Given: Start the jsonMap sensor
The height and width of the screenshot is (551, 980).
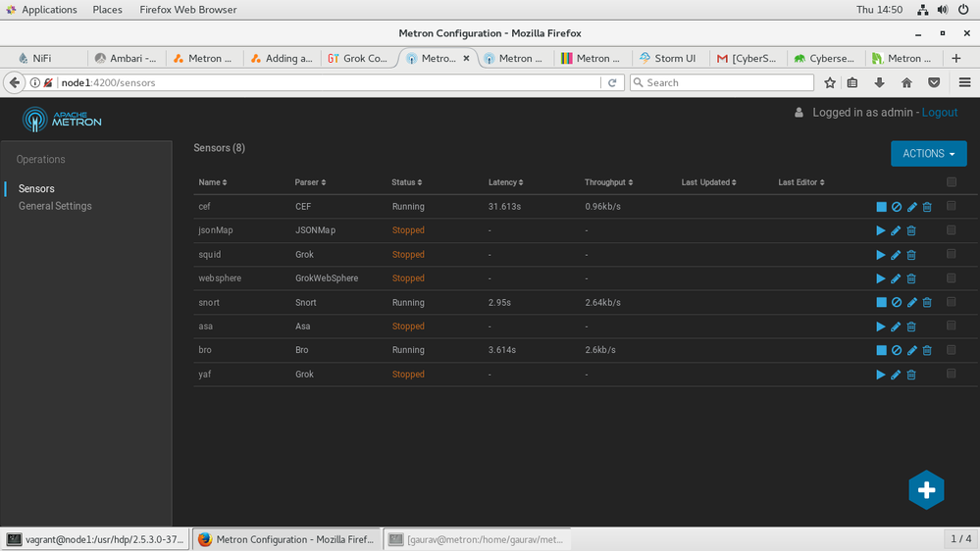Looking at the screenshot, I should coord(881,230).
